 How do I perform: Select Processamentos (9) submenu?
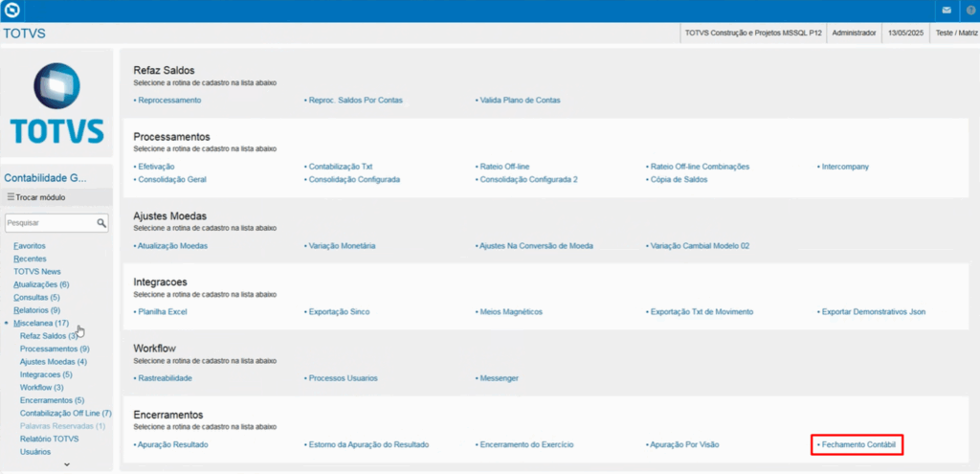click(55, 349)
